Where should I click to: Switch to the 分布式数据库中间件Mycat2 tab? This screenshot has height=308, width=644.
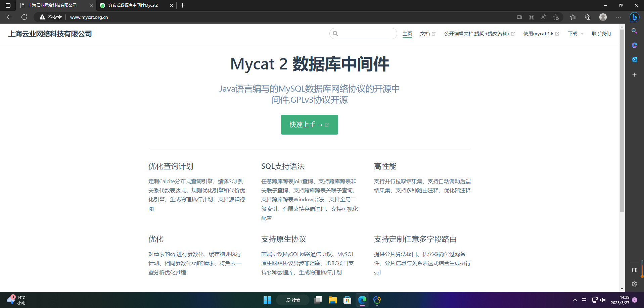(133, 5)
